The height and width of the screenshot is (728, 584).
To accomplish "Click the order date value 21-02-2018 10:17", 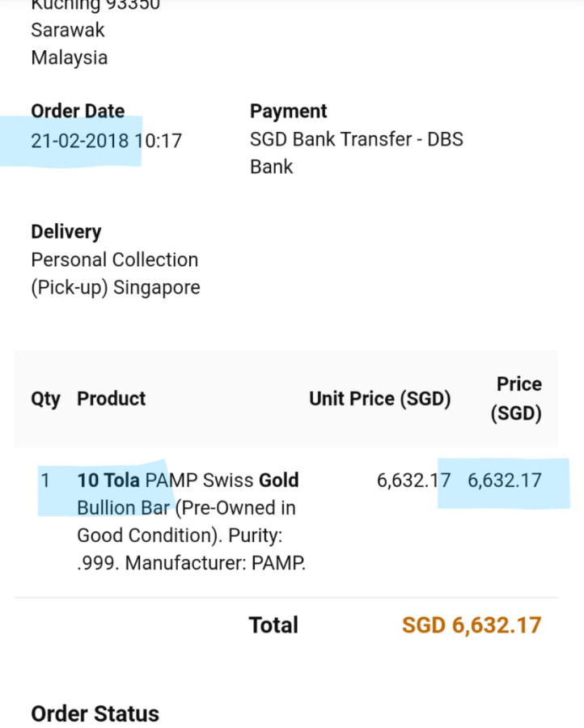I will [x=106, y=141].
